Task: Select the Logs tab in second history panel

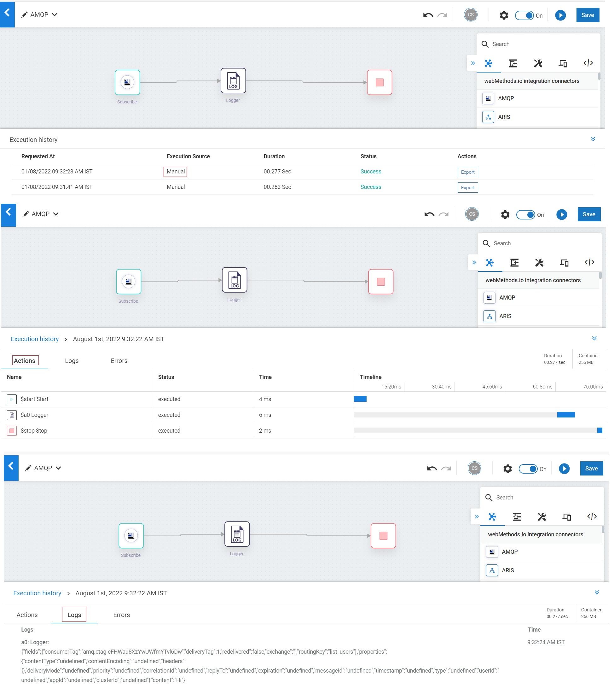Action: pyautogui.click(x=72, y=360)
